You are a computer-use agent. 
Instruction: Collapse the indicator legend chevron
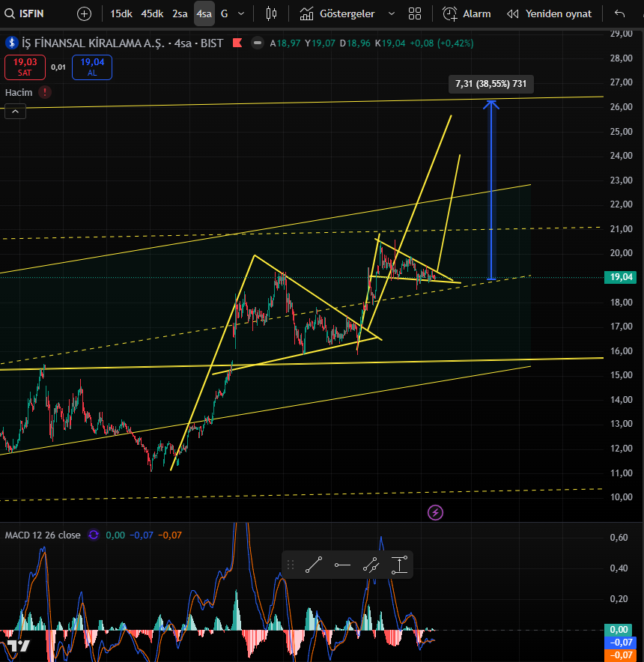15,112
